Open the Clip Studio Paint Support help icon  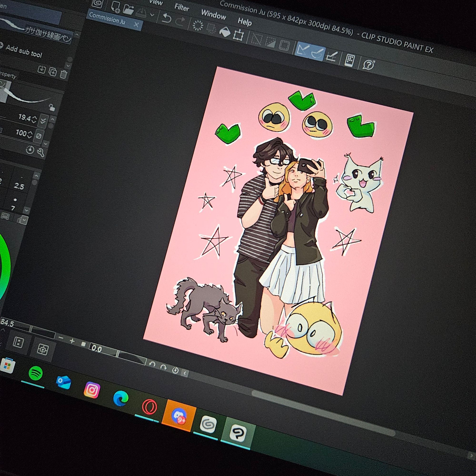369,64
